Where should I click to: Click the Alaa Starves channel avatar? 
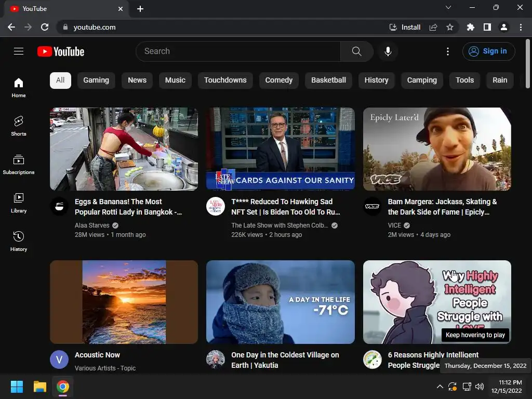pyautogui.click(x=59, y=206)
